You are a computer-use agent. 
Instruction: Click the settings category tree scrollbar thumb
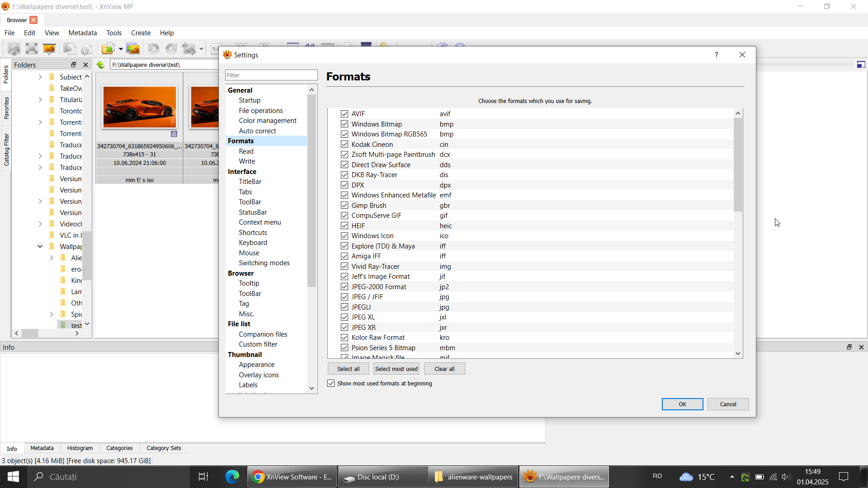click(311, 191)
